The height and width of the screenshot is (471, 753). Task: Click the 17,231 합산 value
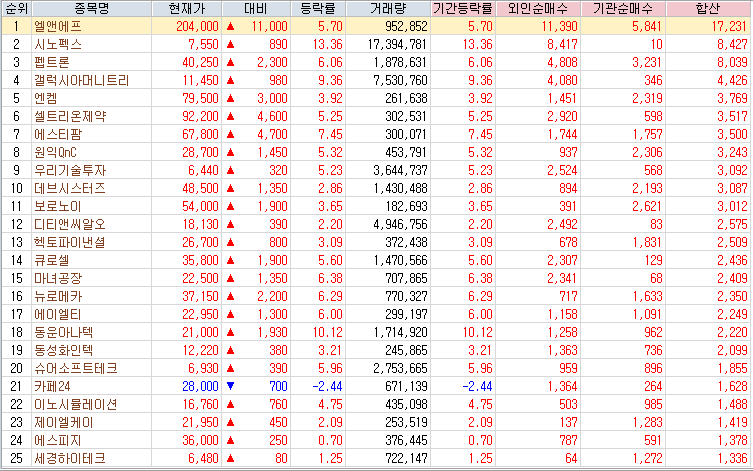(x=729, y=26)
